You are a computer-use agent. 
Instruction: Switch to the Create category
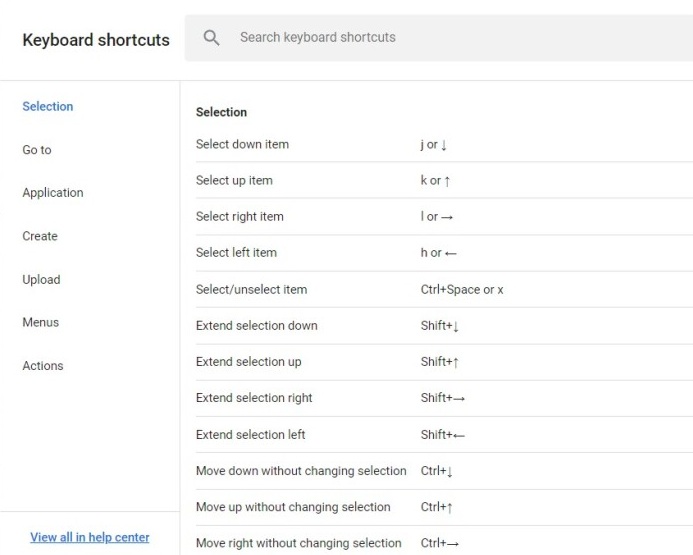[40, 236]
